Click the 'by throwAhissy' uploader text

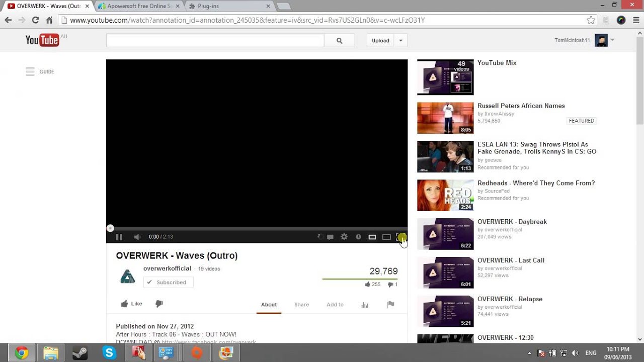pos(496,114)
